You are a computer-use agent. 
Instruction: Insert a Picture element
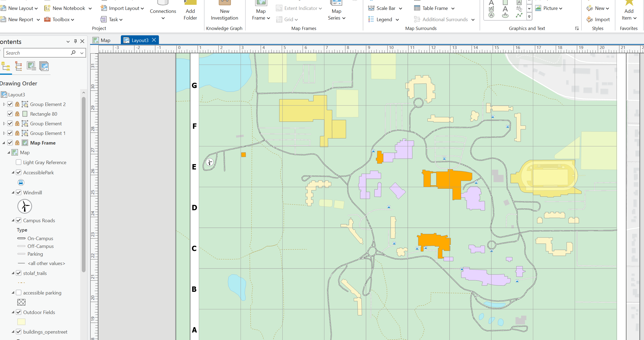tap(549, 8)
